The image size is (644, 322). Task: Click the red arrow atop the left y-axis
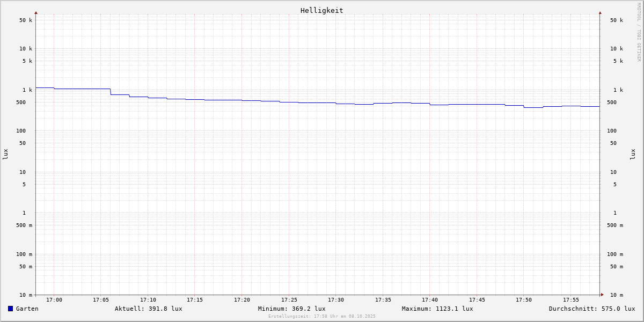click(36, 12)
